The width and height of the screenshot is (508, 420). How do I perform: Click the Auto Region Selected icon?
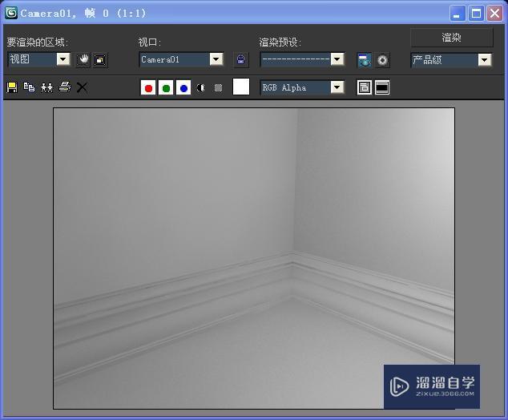coord(100,60)
